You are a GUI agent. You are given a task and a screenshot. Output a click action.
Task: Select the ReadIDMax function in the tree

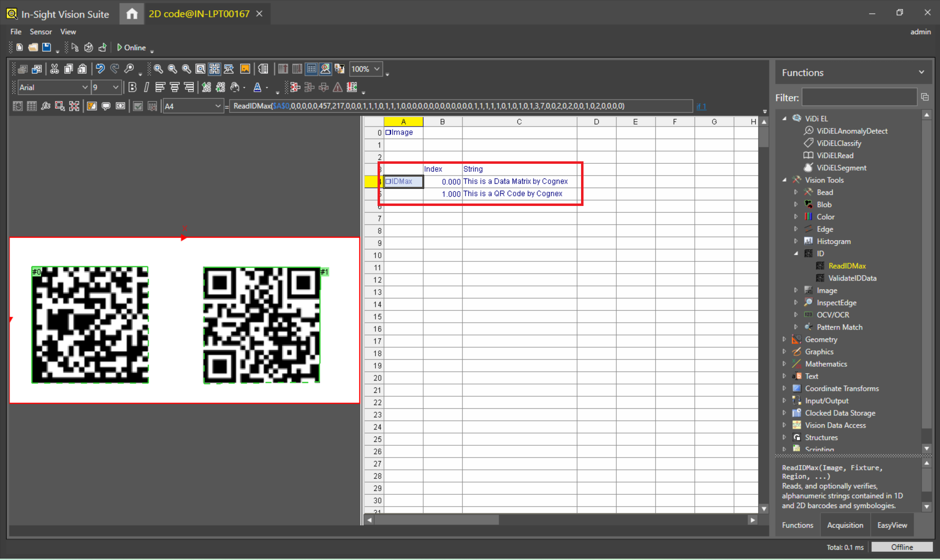click(x=847, y=265)
